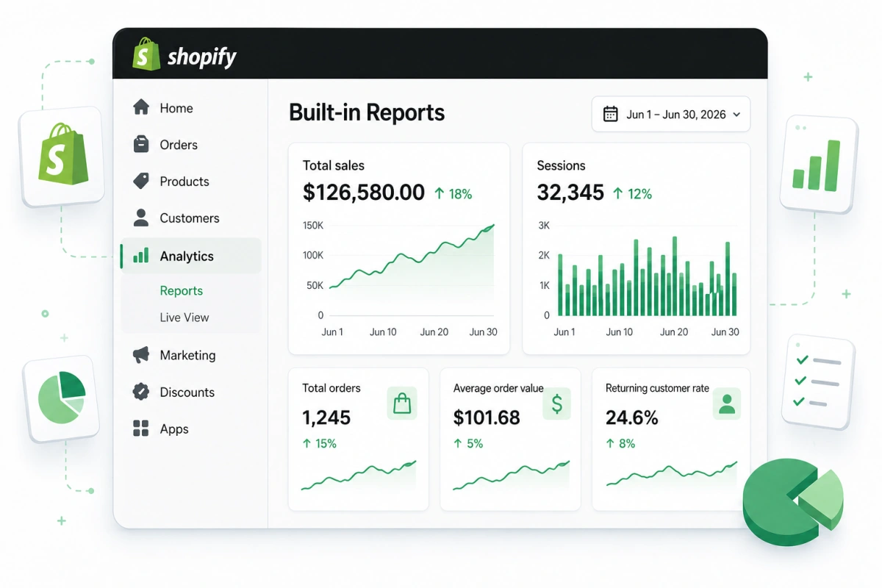
Task: Open the Sessions report card title
Action: click(x=561, y=165)
